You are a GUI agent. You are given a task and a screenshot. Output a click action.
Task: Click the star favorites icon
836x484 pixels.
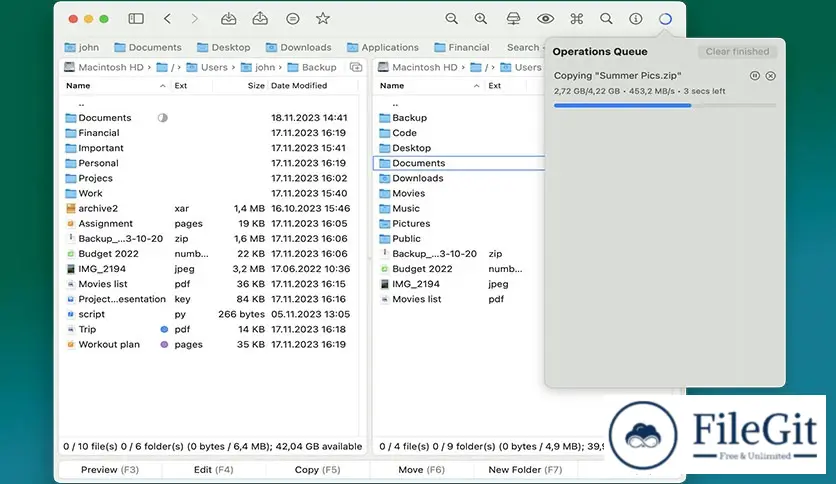tap(323, 19)
